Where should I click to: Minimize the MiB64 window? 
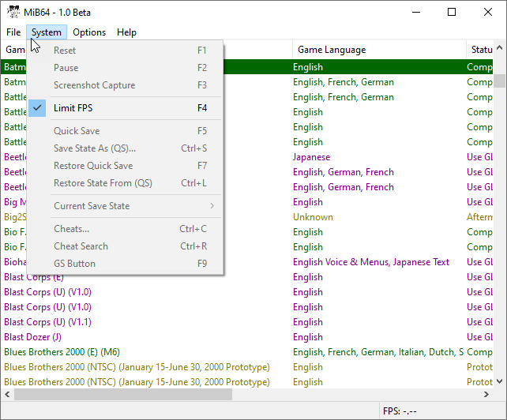[x=415, y=12]
